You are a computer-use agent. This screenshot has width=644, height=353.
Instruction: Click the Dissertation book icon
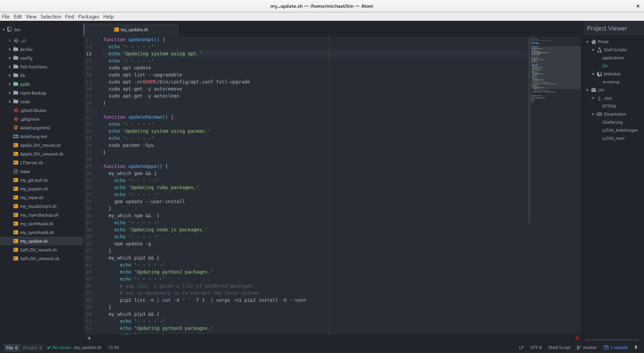[599, 114]
